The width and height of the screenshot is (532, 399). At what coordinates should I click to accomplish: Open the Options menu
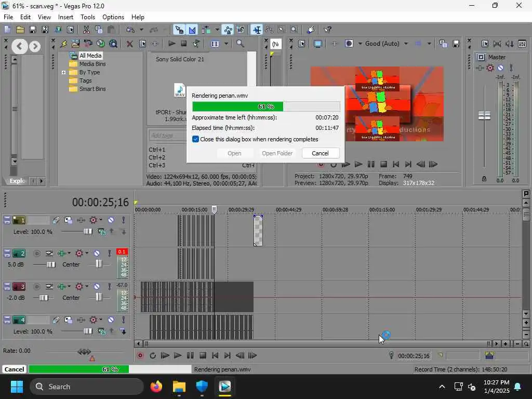[113, 17]
